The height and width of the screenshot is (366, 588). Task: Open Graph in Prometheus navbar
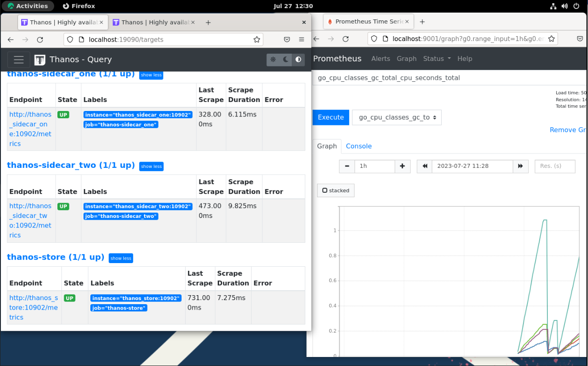pos(406,59)
